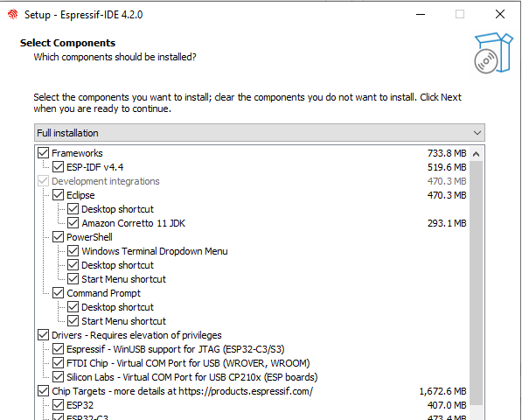Viewport: 522px width, 420px height.
Task: Click the 733.8 MB size value
Action: (x=447, y=153)
